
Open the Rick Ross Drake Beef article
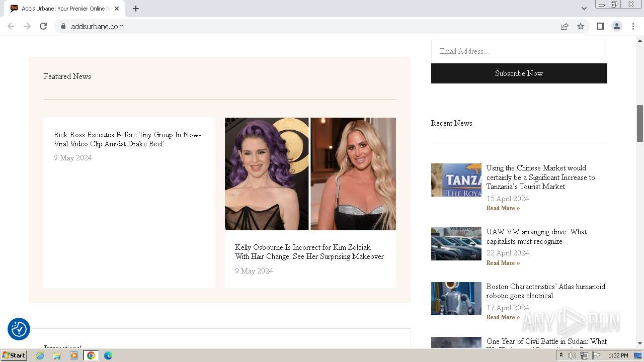127,139
